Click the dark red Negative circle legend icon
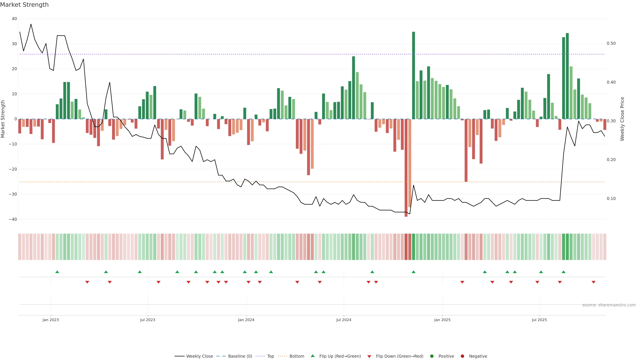644x362 pixels. [462, 356]
